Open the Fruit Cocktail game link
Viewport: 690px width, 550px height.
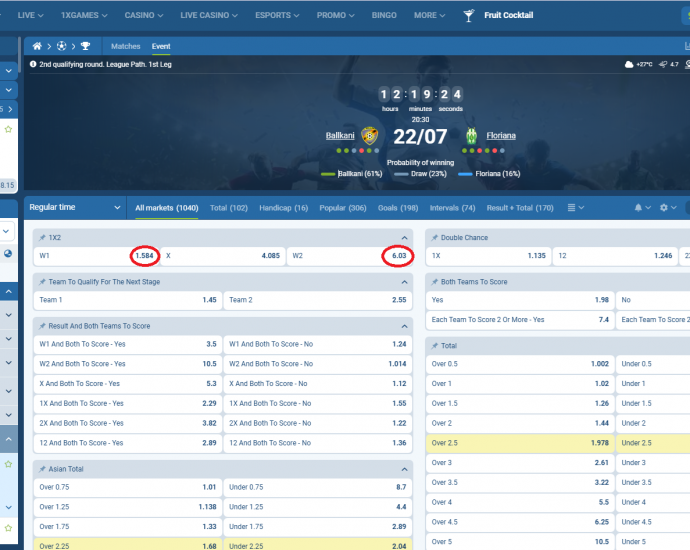pyautogui.click(x=509, y=15)
